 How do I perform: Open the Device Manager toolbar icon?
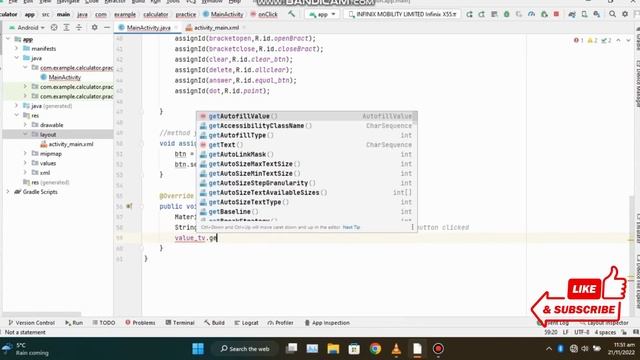coord(584,14)
